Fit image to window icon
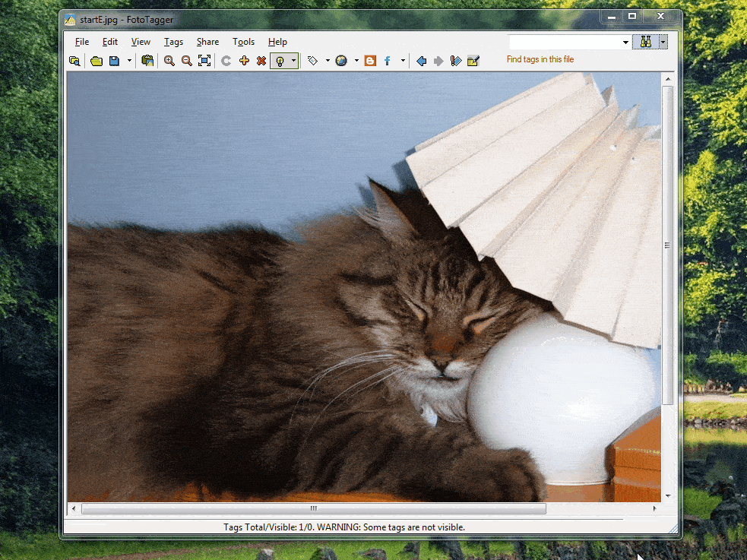 click(204, 61)
